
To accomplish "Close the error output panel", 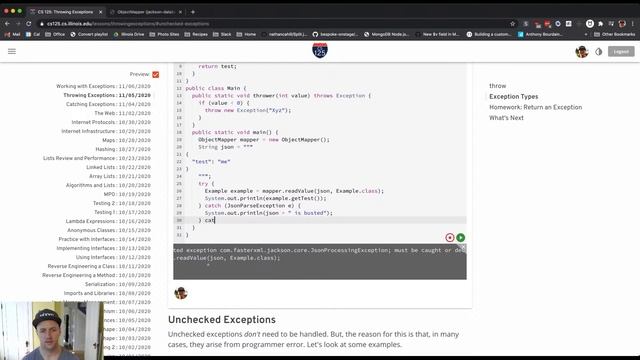I will pyautogui.click(x=463, y=247).
